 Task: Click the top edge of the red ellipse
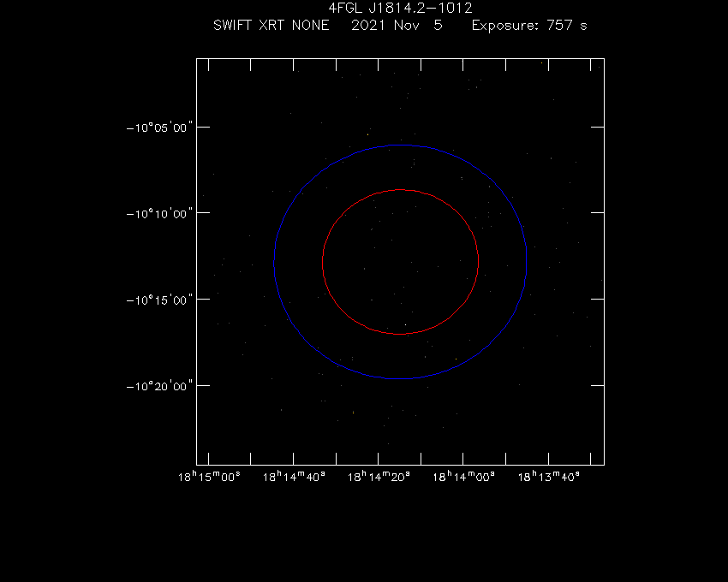coord(400,190)
